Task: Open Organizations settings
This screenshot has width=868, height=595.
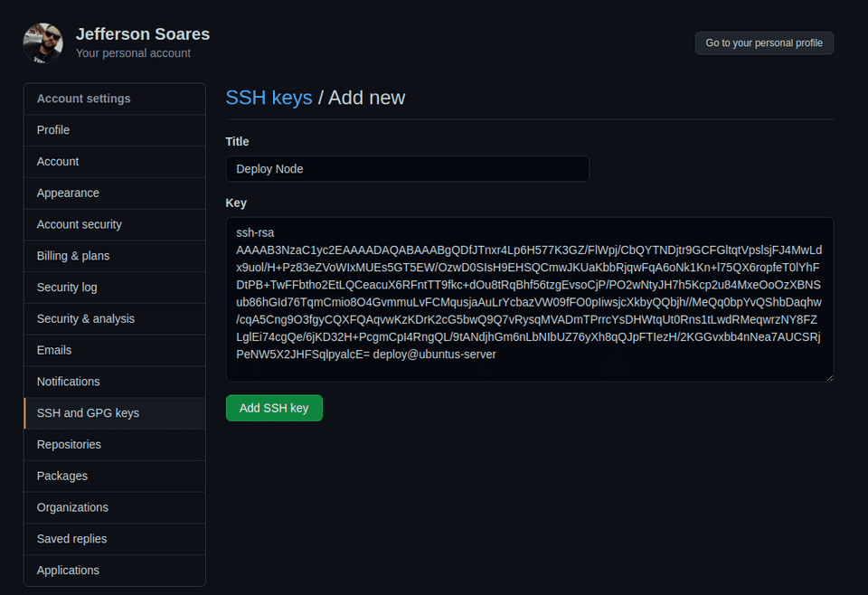Action: pos(72,507)
